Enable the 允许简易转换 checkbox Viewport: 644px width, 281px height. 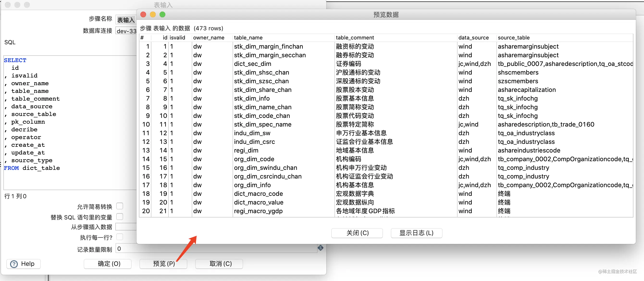[x=120, y=206]
